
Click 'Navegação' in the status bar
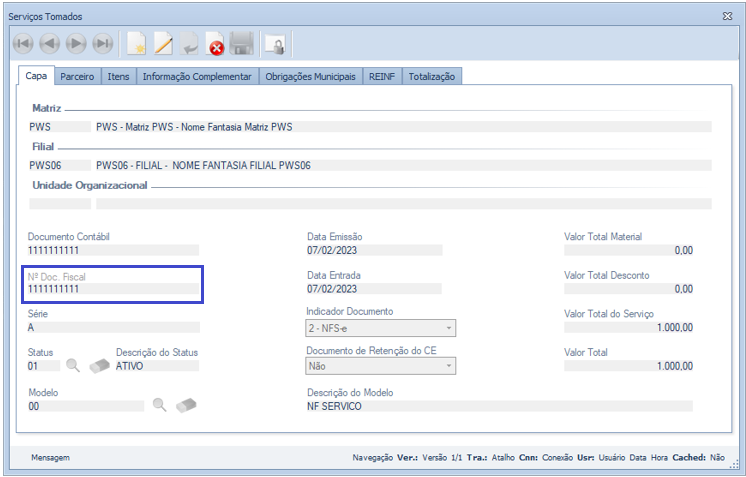[x=373, y=458]
